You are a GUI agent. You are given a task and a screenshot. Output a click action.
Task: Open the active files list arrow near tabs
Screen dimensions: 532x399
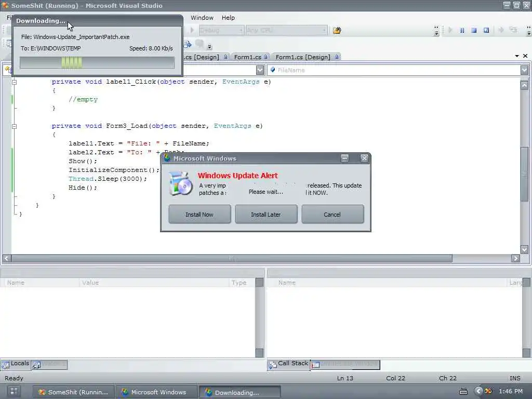pos(517,56)
